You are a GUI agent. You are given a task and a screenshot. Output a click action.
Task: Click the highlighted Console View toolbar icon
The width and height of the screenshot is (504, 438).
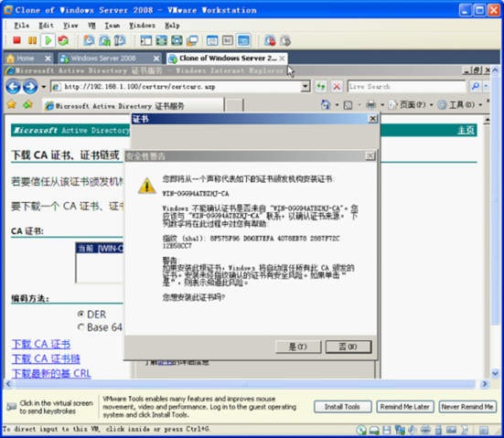(243, 40)
